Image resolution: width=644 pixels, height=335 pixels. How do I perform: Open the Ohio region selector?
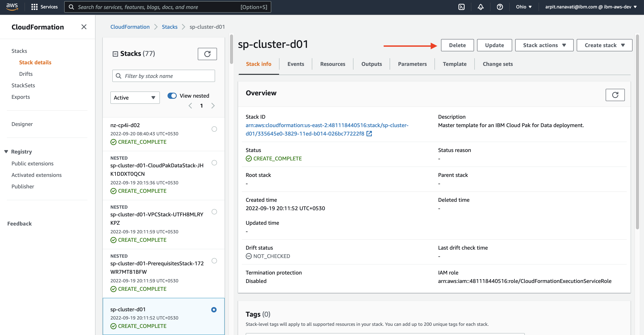coord(524,7)
